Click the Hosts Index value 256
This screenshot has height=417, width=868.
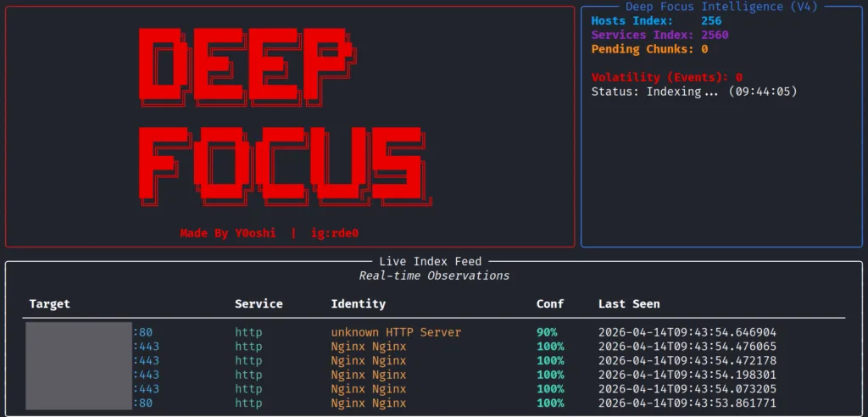click(x=711, y=21)
